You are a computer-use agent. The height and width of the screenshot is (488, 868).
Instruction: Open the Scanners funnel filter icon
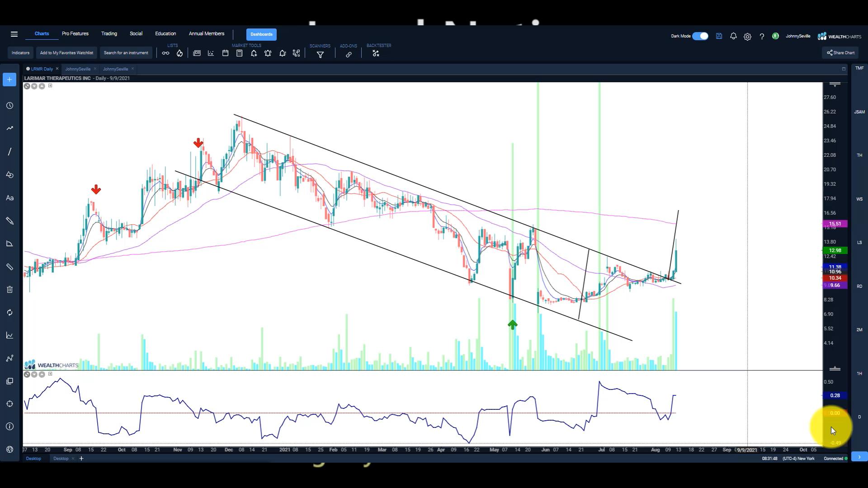[x=320, y=55]
